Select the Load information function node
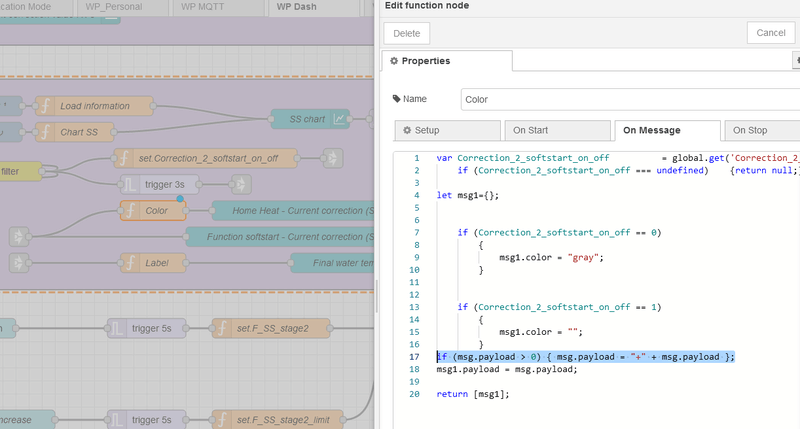The width and height of the screenshot is (800, 429). (x=94, y=106)
